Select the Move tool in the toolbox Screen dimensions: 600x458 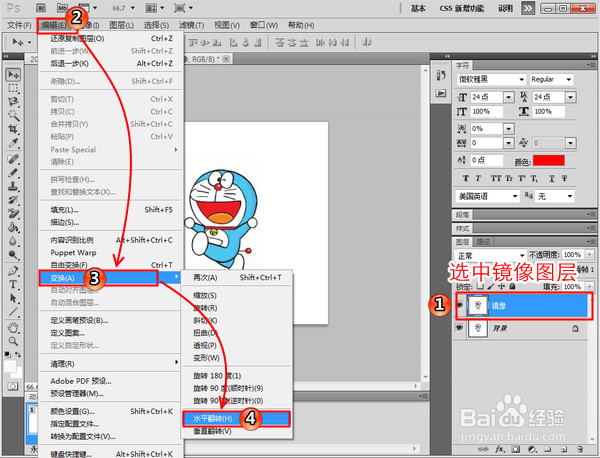tap(13, 75)
